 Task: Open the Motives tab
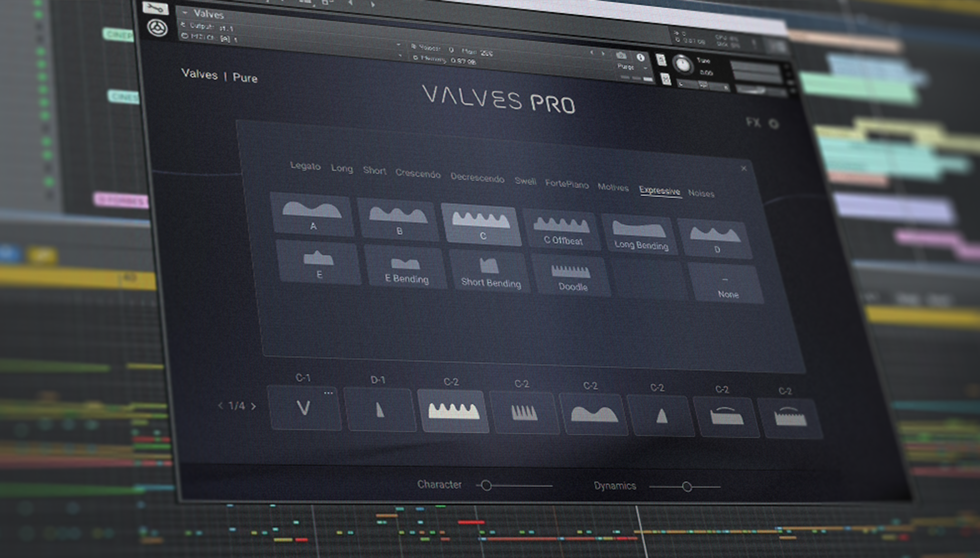pyautogui.click(x=613, y=187)
